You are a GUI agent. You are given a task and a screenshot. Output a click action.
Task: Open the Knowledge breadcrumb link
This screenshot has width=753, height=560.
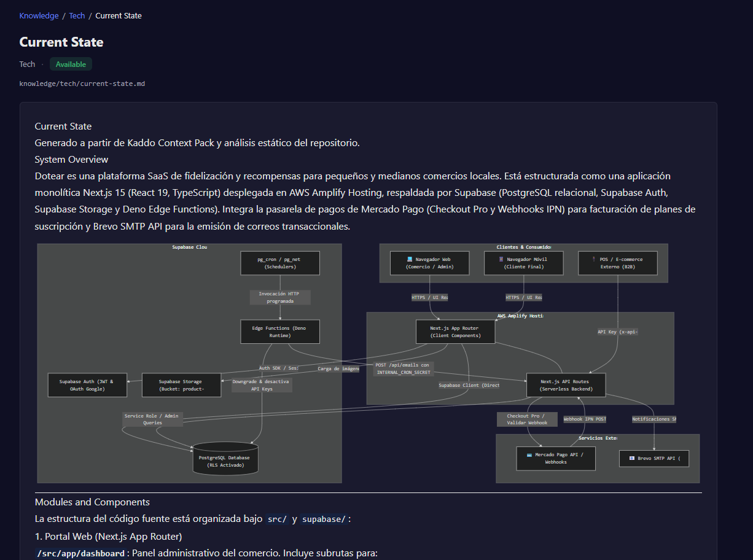click(x=39, y=15)
